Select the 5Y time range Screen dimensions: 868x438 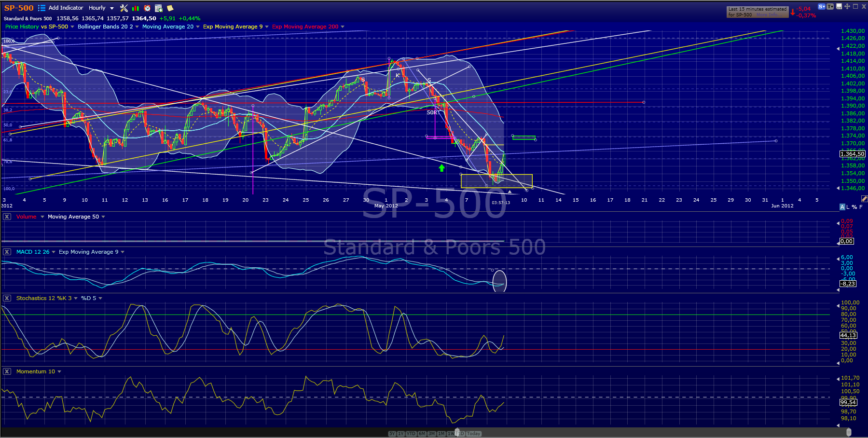tap(392, 434)
